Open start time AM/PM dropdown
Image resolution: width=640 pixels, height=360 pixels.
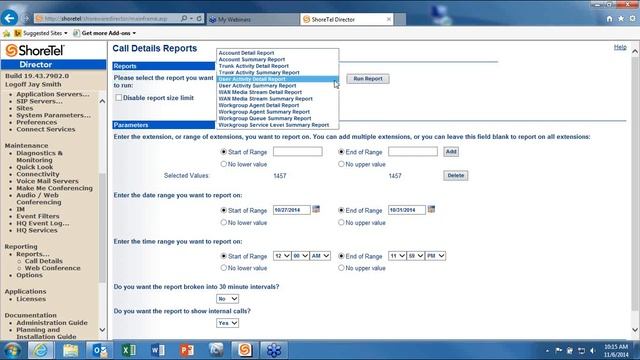pyautogui.click(x=320, y=256)
